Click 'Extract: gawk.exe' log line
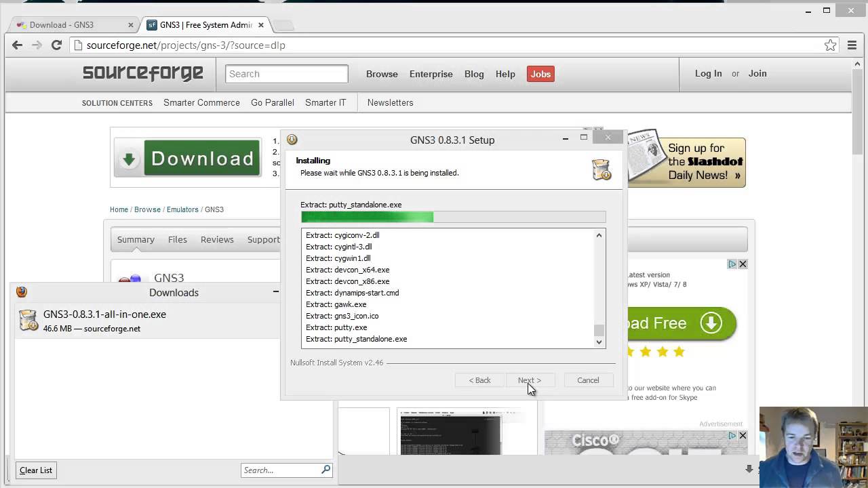The width and height of the screenshot is (868, 488). pyautogui.click(x=336, y=304)
